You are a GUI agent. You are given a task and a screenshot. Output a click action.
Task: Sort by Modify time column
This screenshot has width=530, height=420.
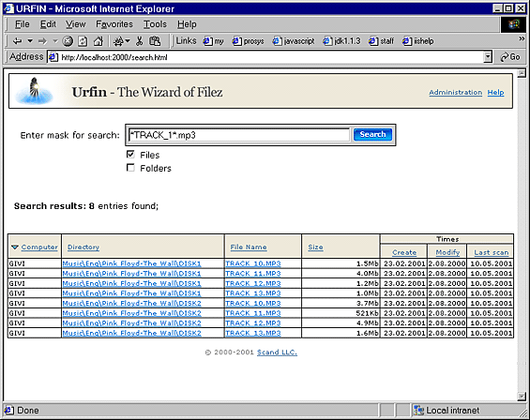pos(447,252)
